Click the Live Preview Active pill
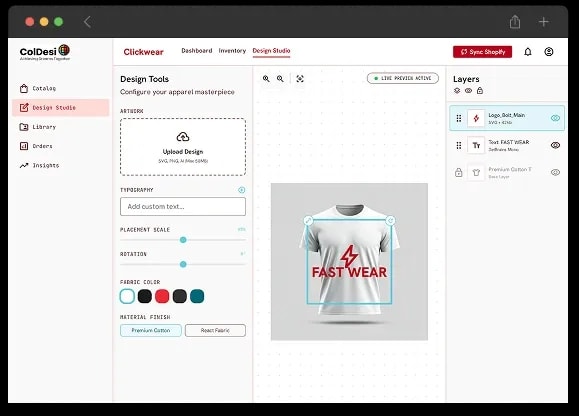 402,78
